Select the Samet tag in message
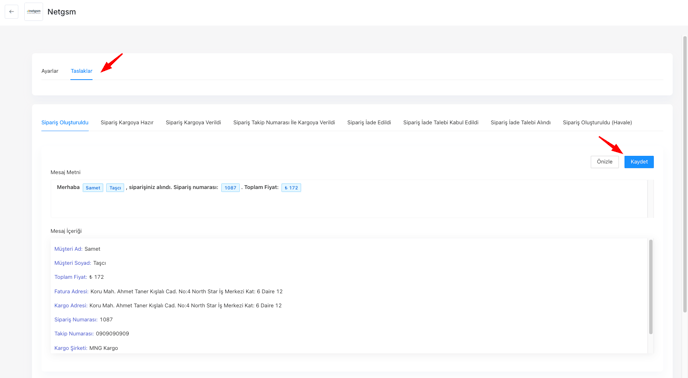 (x=93, y=188)
